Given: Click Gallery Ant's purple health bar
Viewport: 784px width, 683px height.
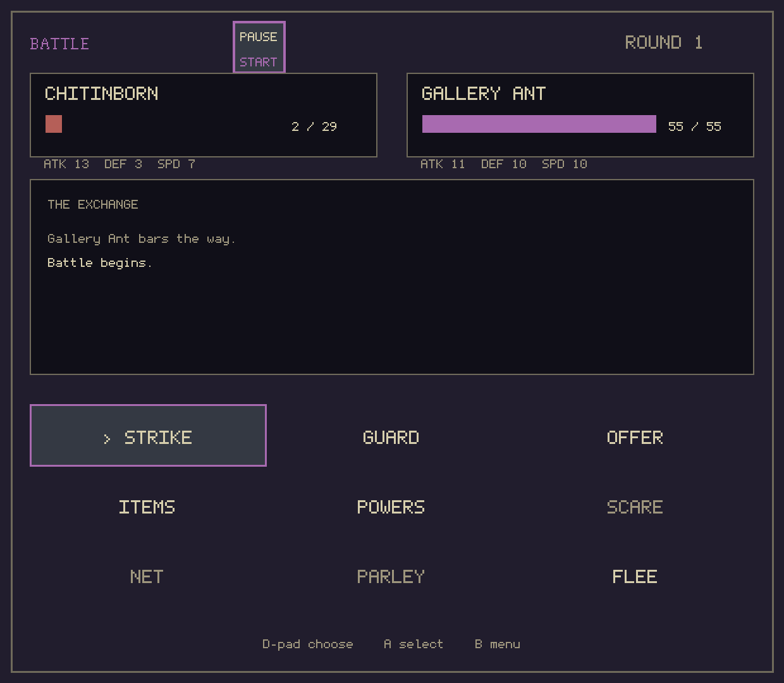Looking at the screenshot, I should (539, 124).
